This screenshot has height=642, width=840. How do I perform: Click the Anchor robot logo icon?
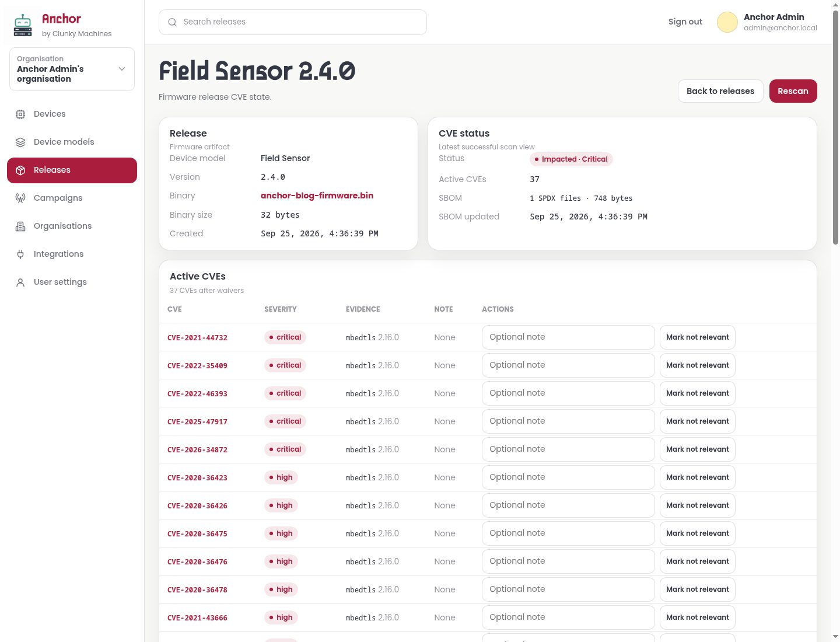coord(23,25)
